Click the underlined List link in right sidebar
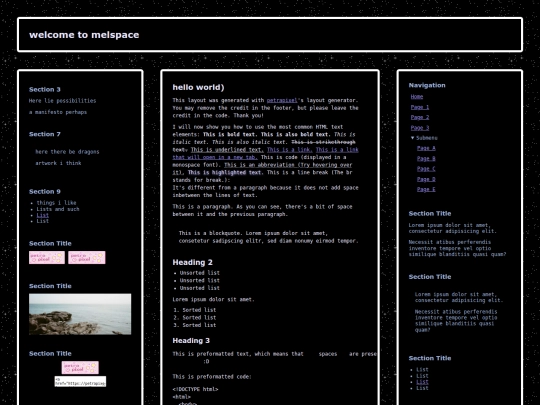This screenshot has height=405, width=540. [x=422, y=382]
